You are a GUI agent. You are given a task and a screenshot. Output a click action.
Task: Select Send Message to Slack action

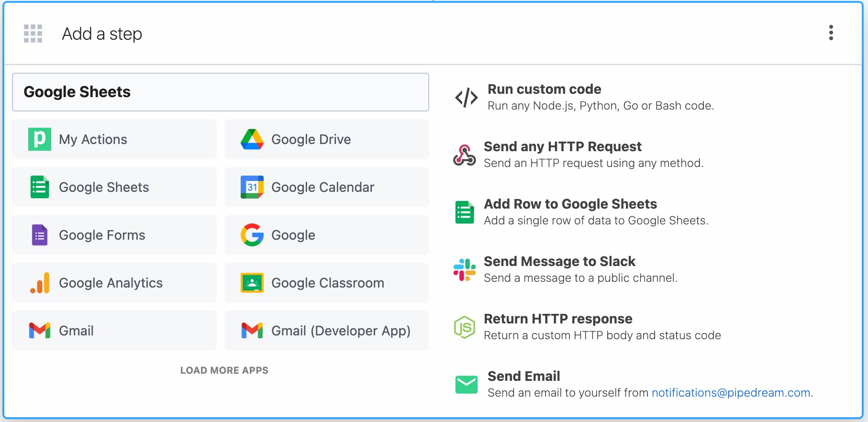[559, 262]
